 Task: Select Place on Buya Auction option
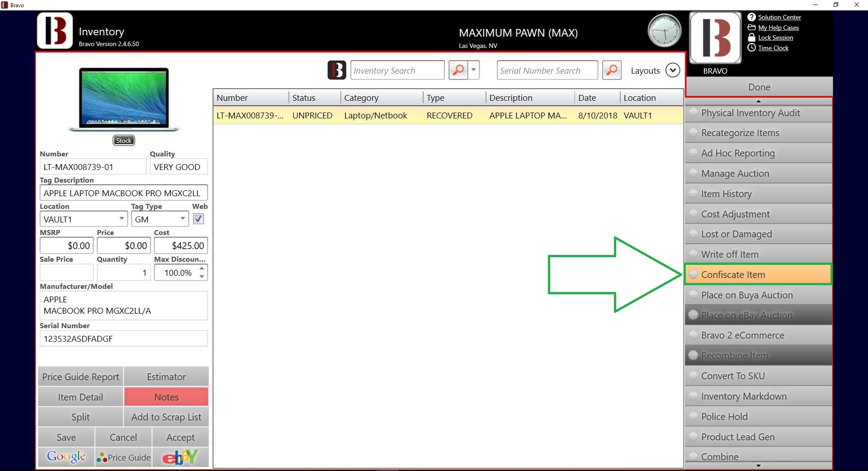pos(759,295)
